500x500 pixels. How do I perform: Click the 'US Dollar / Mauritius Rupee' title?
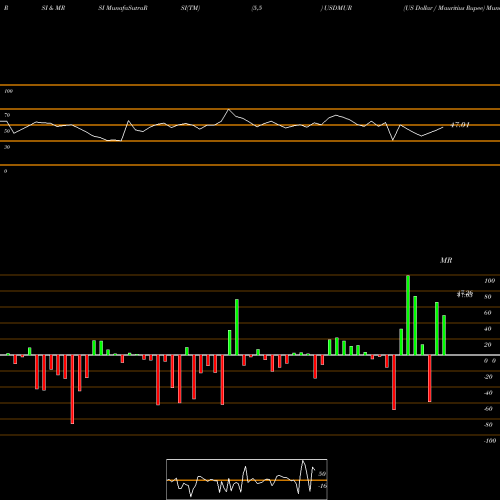(x=444, y=8)
